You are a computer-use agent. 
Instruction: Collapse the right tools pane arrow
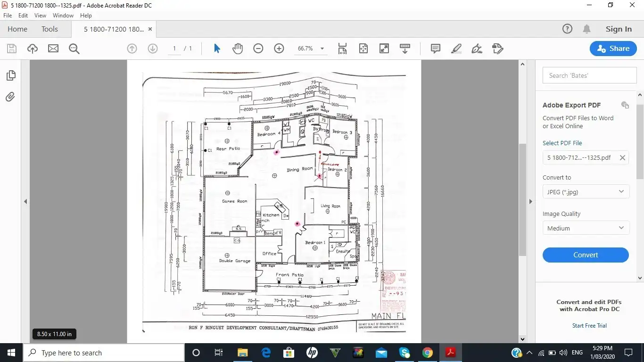530,202
